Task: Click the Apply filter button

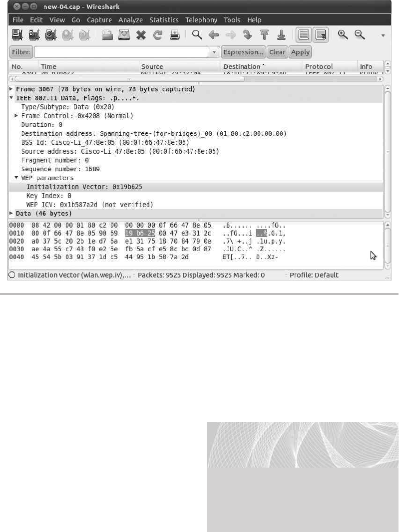Action: click(x=300, y=52)
